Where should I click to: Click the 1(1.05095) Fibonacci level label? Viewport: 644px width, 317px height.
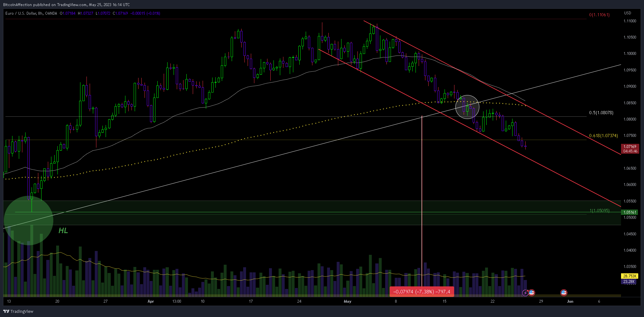point(600,210)
